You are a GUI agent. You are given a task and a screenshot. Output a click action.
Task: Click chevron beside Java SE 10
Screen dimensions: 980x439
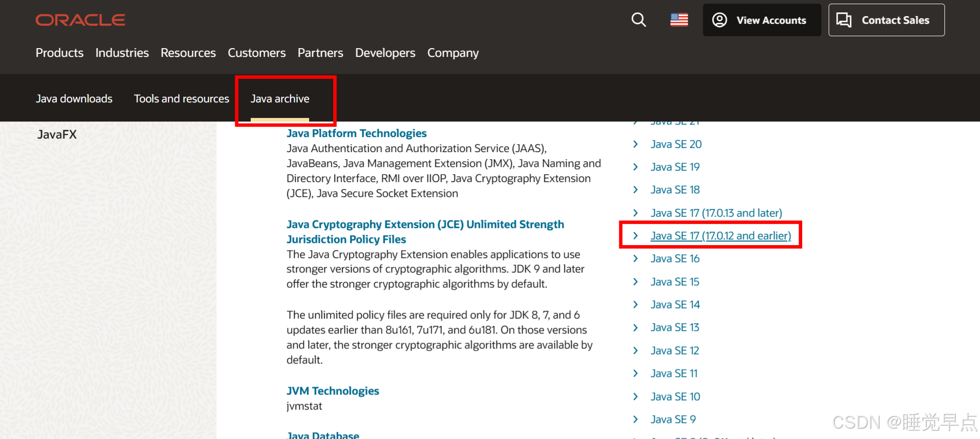coord(636,397)
